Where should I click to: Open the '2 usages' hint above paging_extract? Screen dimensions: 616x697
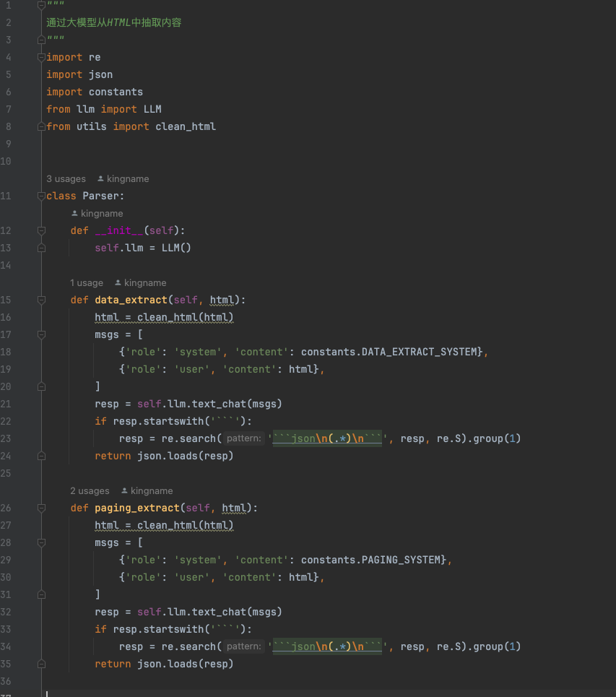[x=90, y=490]
